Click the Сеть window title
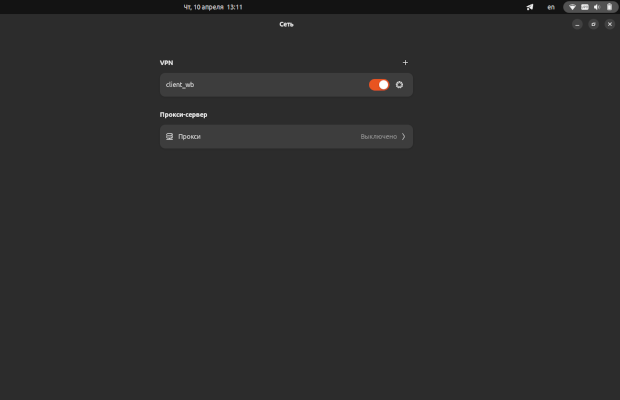620x400 pixels. pyautogui.click(x=286, y=24)
